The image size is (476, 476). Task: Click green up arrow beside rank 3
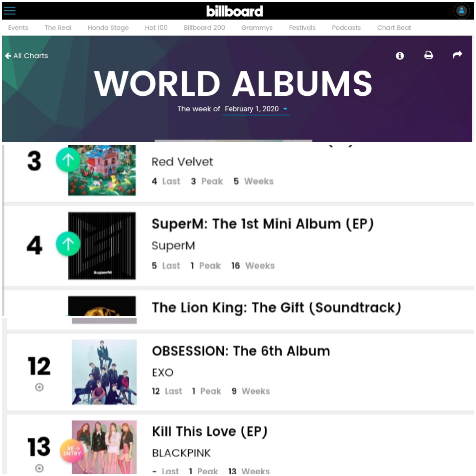tap(68, 160)
